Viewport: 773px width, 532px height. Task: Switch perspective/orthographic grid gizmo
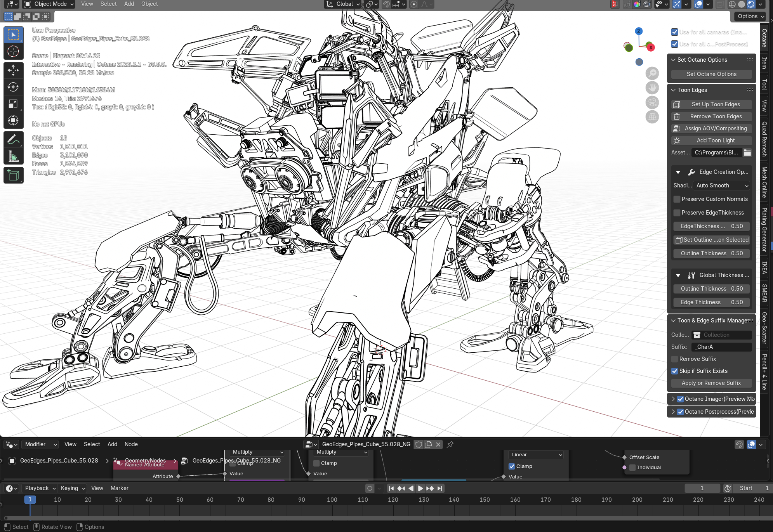click(x=652, y=117)
